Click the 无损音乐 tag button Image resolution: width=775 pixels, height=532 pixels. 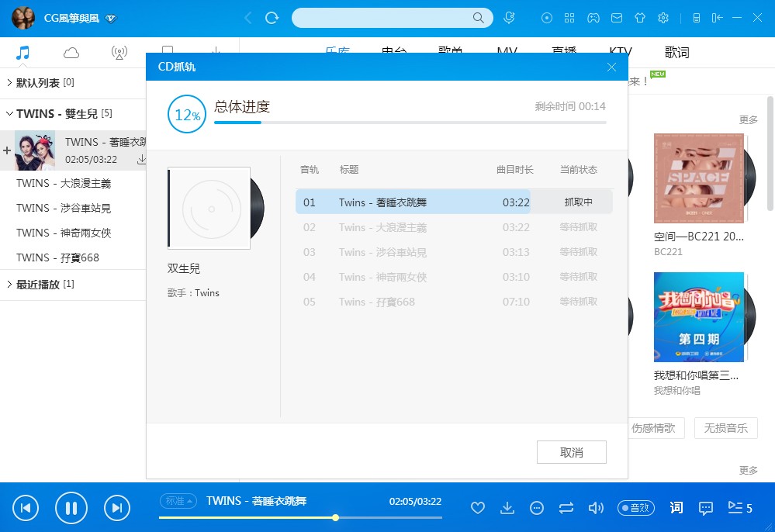(725, 428)
